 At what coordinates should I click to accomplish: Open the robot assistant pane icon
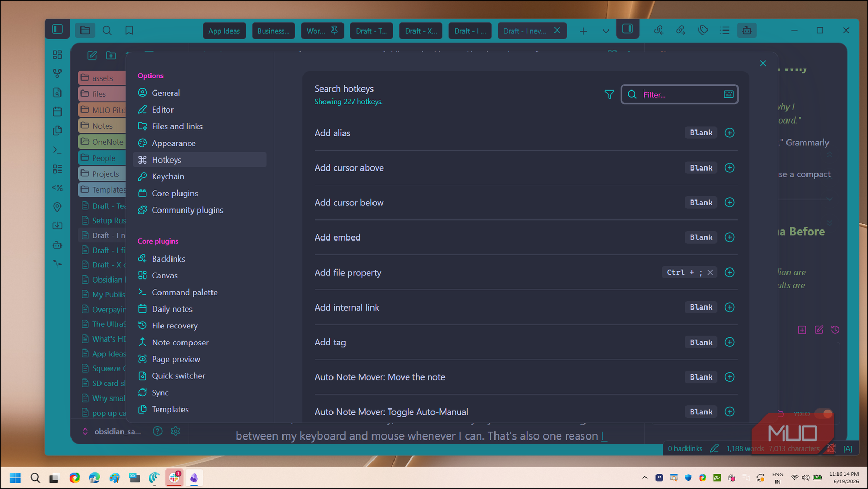point(747,31)
